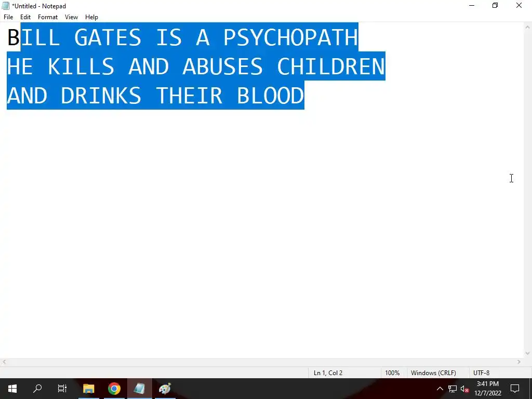Close the Notepad window
This screenshot has width=532, height=399.
click(x=519, y=5)
